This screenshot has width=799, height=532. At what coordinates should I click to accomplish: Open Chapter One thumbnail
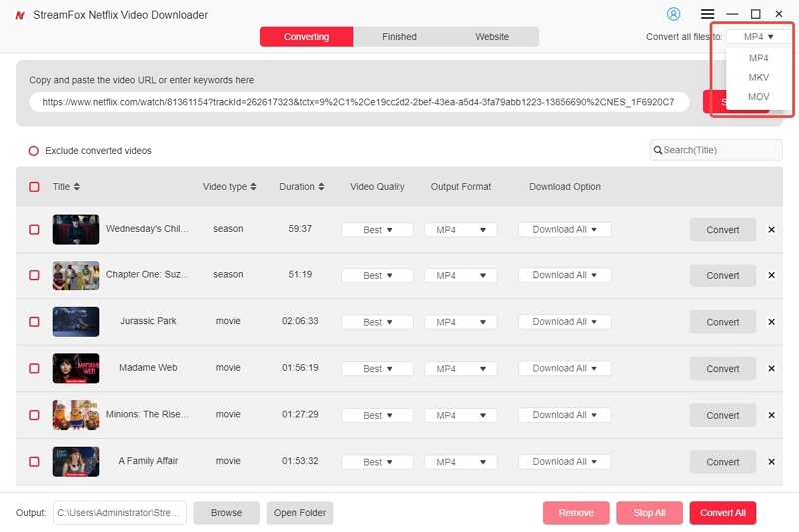76,275
